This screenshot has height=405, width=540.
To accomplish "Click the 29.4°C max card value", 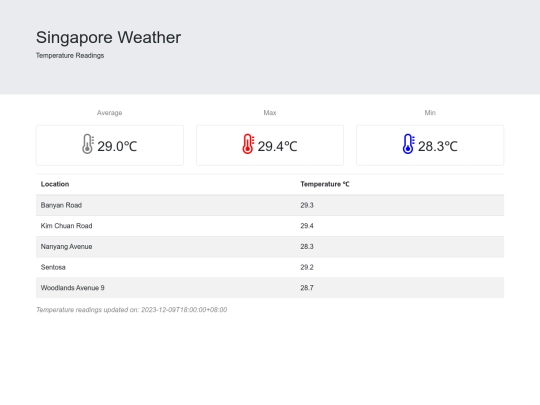I will pyautogui.click(x=277, y=146).
